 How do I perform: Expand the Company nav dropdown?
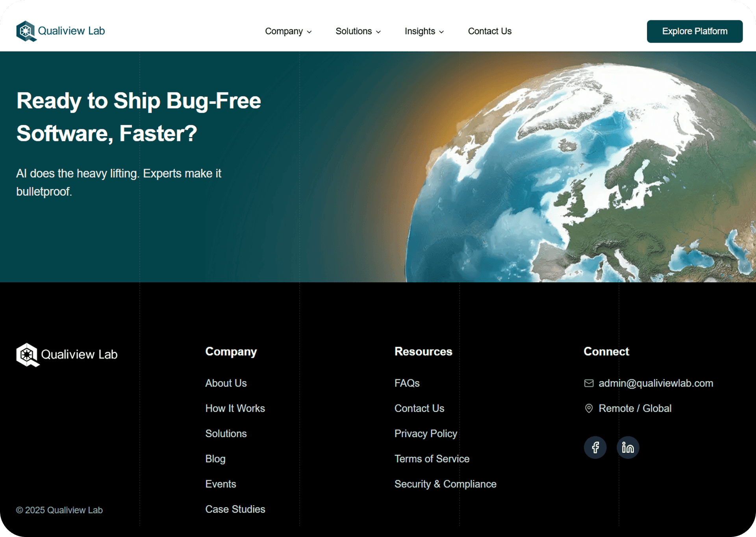[288, 31]
